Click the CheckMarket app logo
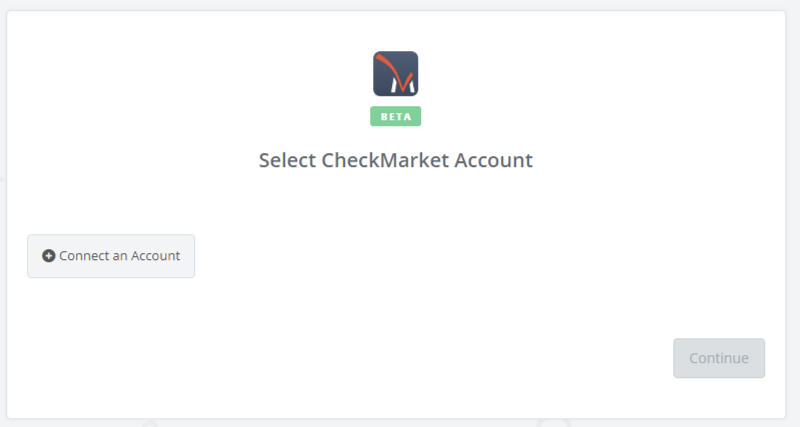 coord(395,73)
